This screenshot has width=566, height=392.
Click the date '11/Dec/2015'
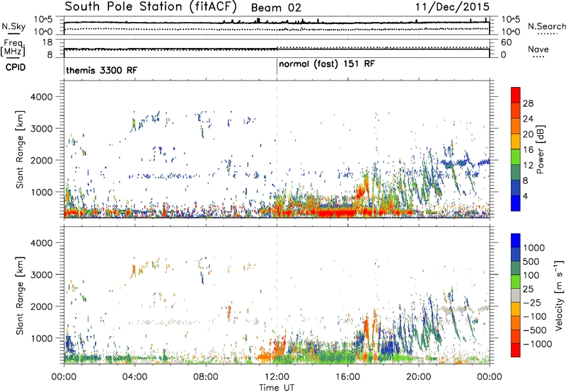[x=452, y=7]
